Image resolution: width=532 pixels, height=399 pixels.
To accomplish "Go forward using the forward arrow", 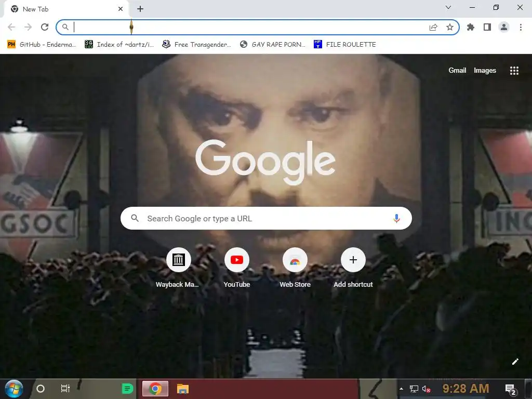I will pos(28,27).
